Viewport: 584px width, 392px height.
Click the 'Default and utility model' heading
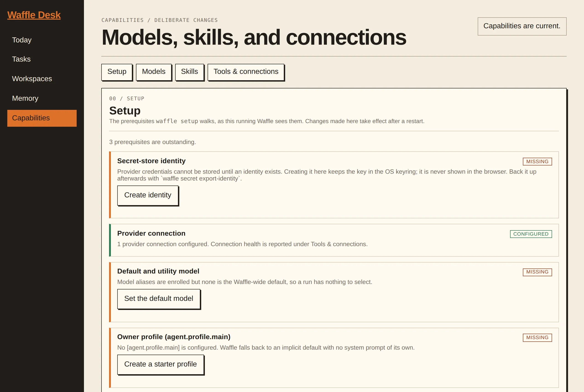tap(158, 271)
